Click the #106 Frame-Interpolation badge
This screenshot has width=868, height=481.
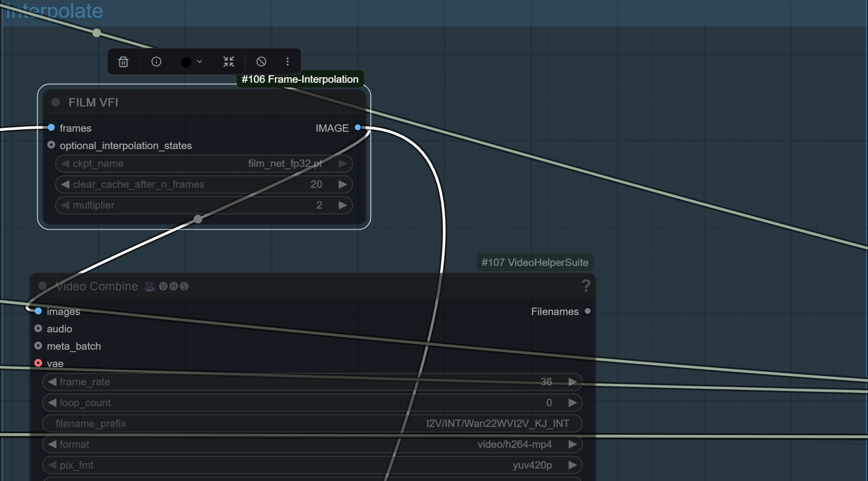[x=300, y=79]
